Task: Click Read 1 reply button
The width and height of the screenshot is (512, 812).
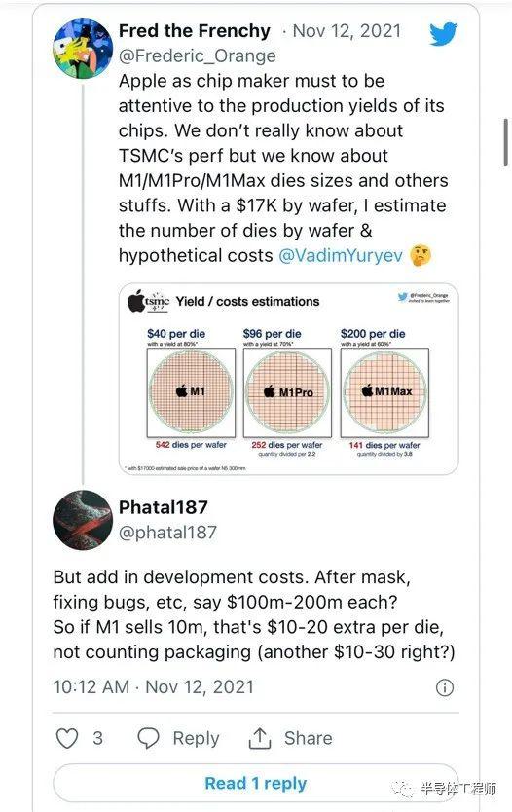Action: pyautogui.click(x=256, y=783)
